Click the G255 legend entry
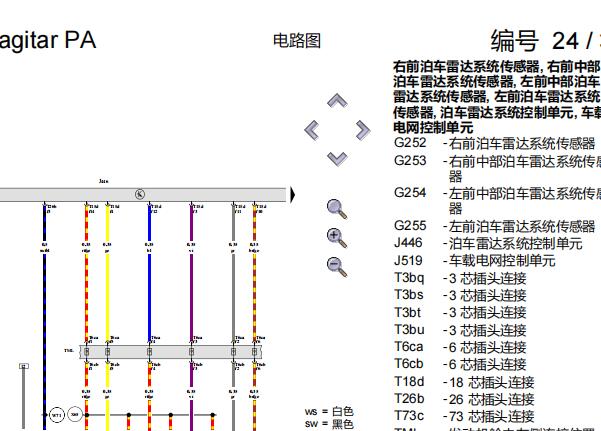 pos(494,226)
